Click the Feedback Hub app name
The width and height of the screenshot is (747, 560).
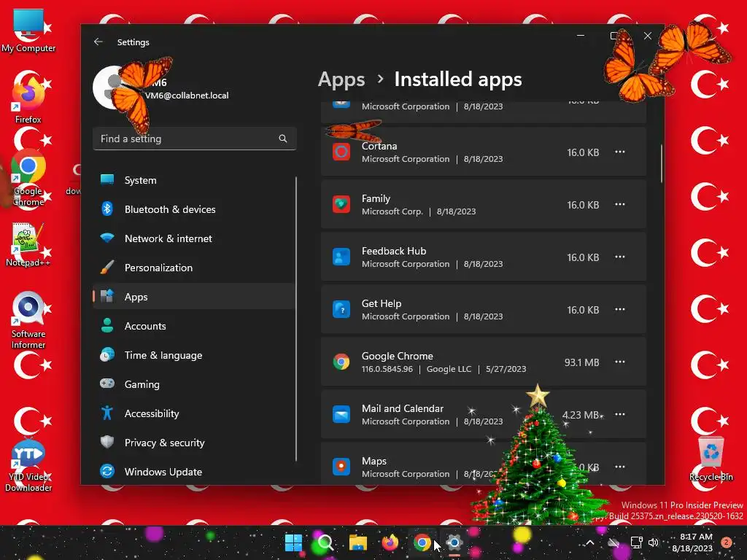[x=393, y=251]
